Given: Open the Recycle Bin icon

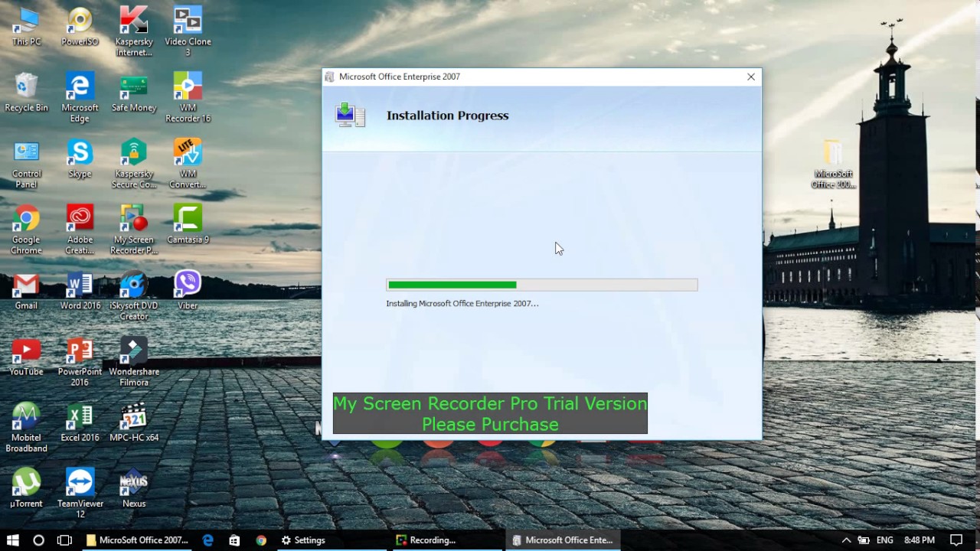Looking at the screenshot, I should (26, 93).
